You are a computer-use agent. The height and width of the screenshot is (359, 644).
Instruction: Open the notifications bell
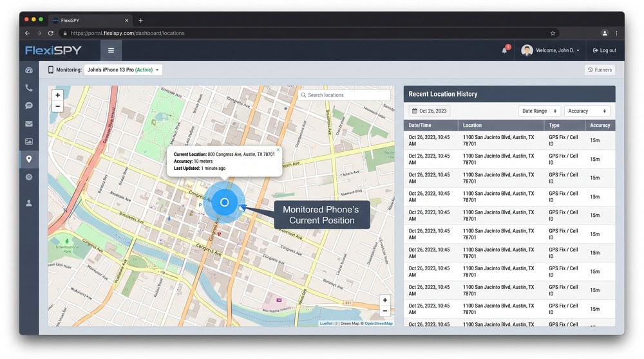[505, 50]
